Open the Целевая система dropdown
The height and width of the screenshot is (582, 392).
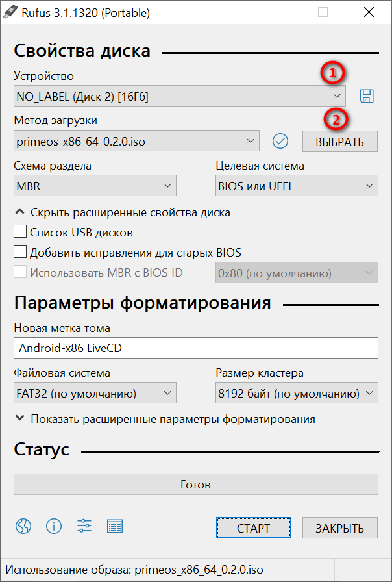(297, 186)
